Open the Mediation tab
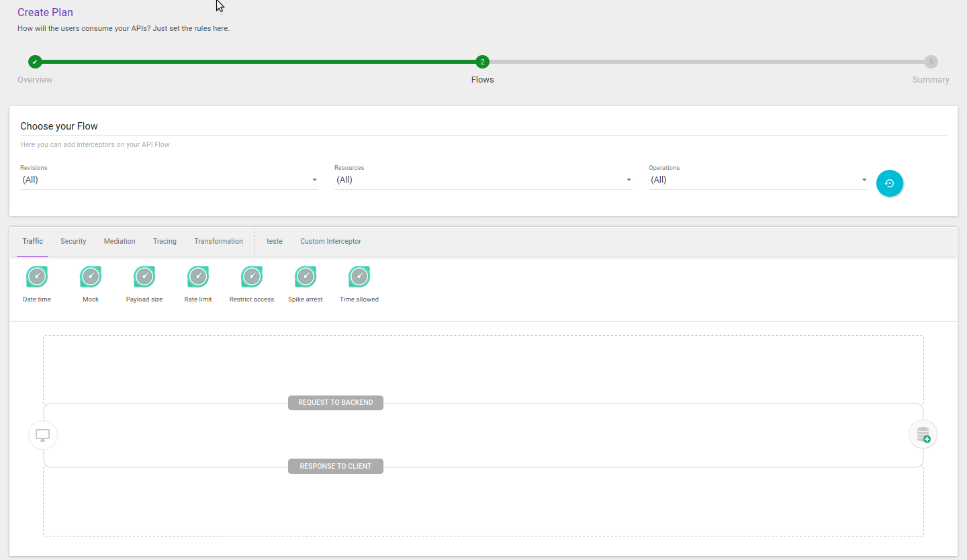This screenshot has width=967, height=560. (x=120, y=241)
